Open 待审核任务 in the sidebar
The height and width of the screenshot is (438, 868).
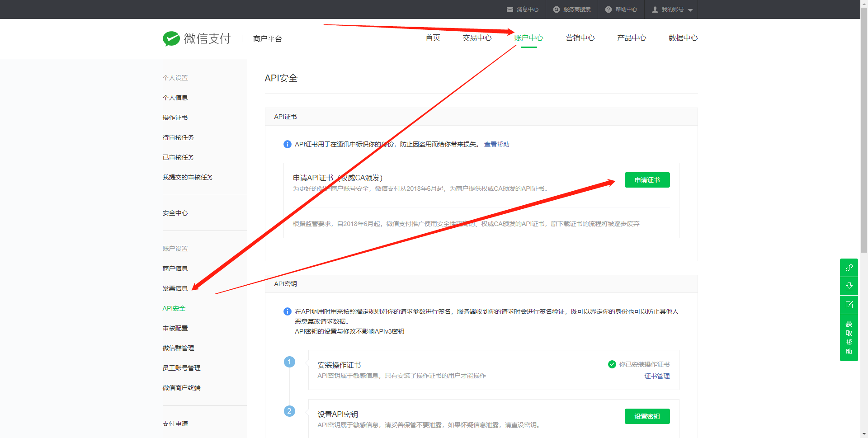[178, 137]
